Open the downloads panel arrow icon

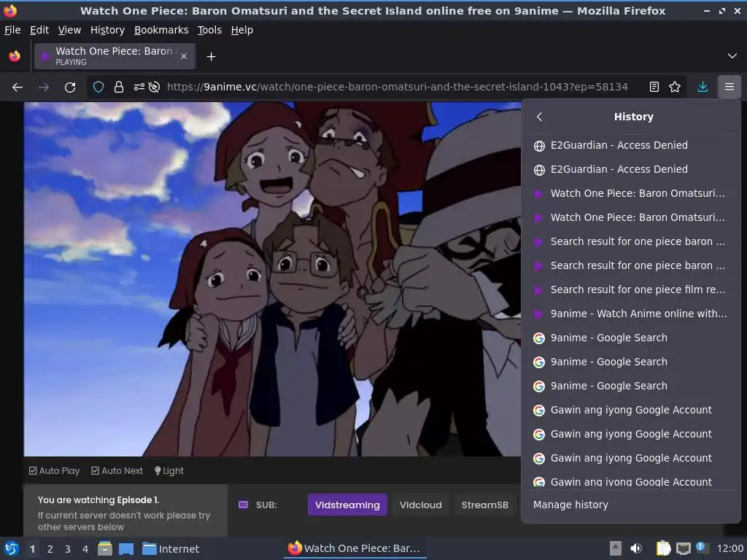[703, 87]
